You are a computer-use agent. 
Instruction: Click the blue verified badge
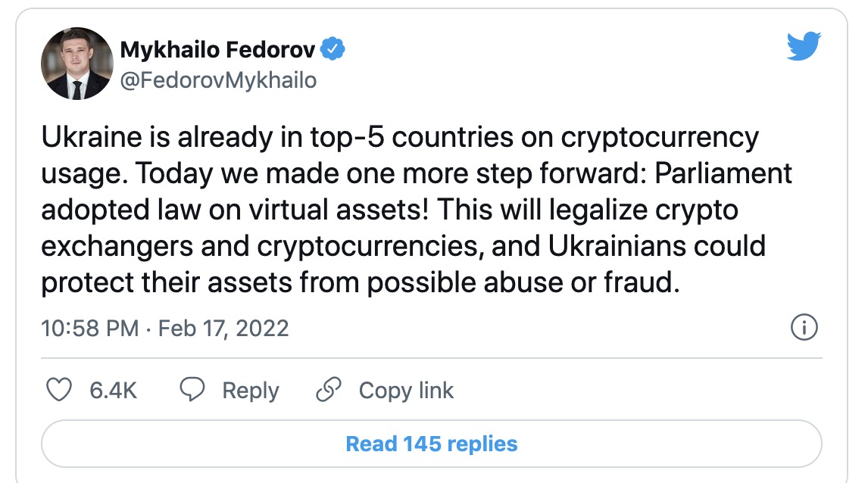(333, 50)
